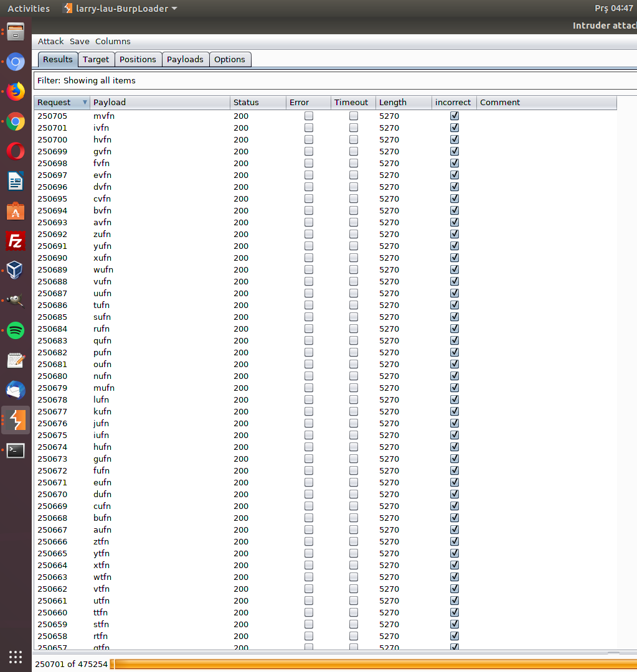Open Activities overview
This screenshot has width=637, height=672.
(x=29, y=9)
